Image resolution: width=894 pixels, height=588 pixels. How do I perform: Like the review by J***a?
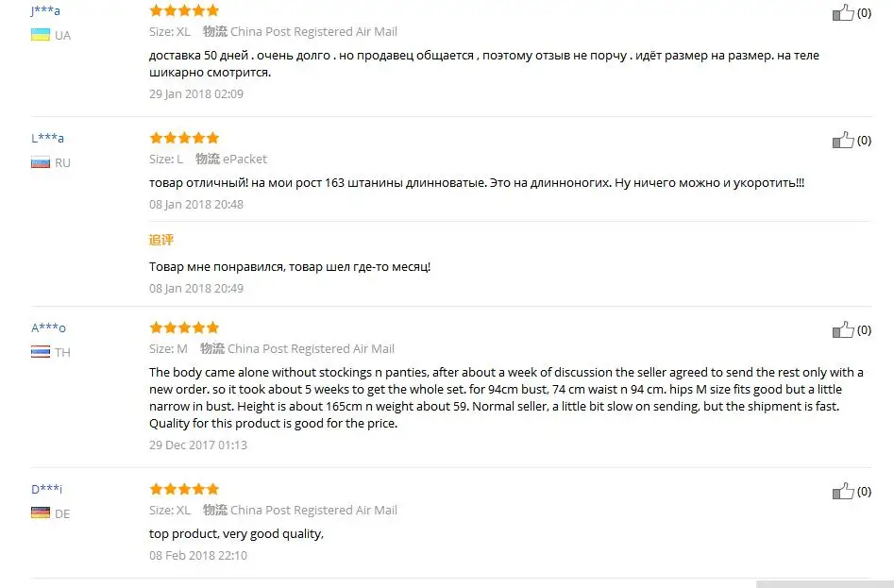point(843,12)
